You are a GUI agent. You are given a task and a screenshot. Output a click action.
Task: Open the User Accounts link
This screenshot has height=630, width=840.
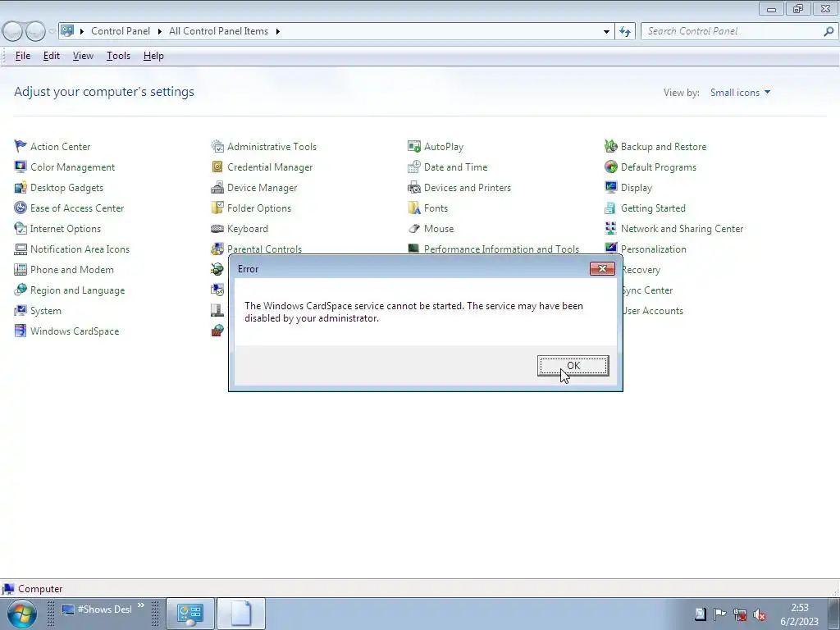(652, 311)
